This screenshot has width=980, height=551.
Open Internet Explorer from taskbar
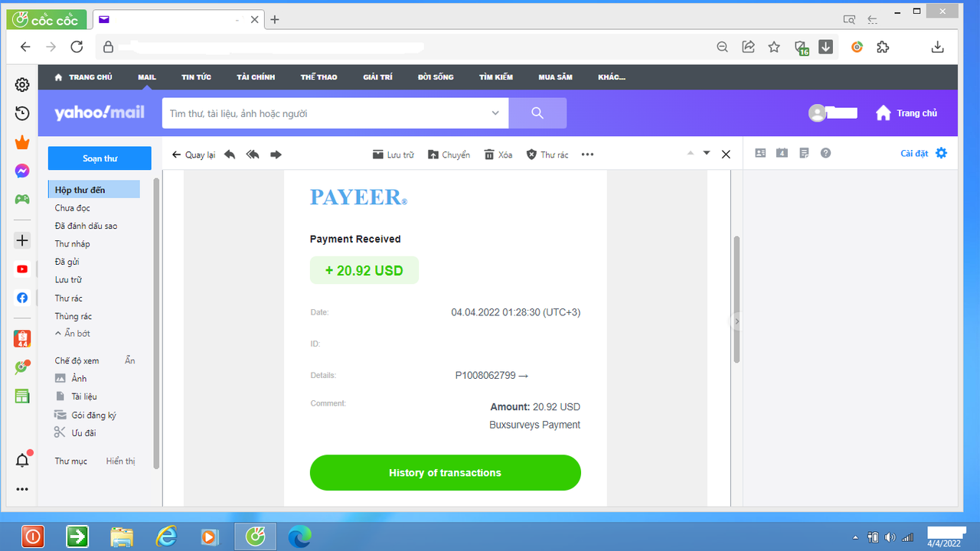[166, 537]
